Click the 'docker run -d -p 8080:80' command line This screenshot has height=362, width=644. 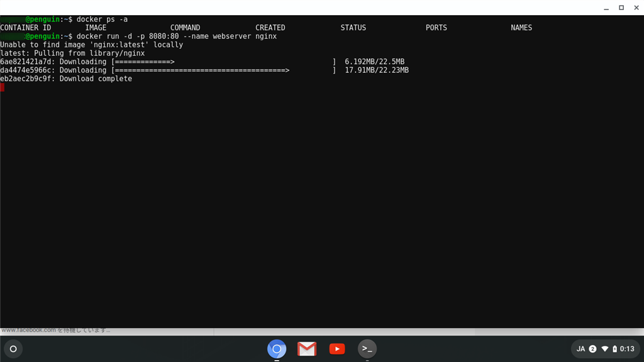coord(177,36)
